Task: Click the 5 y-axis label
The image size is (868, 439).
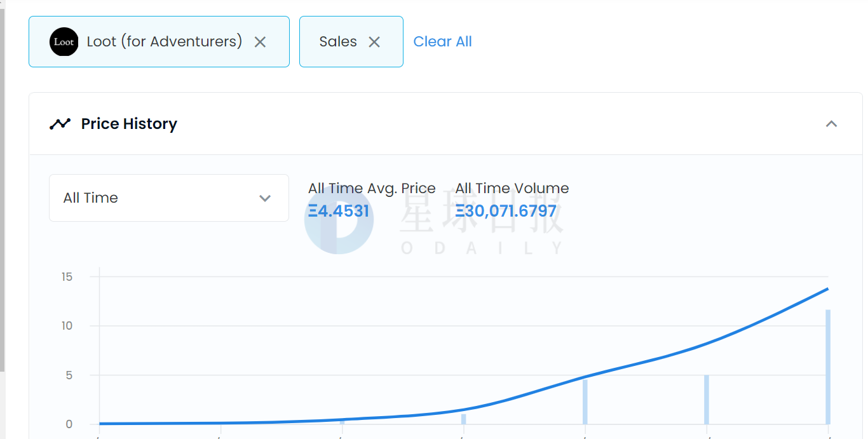Action: point(69,375)
